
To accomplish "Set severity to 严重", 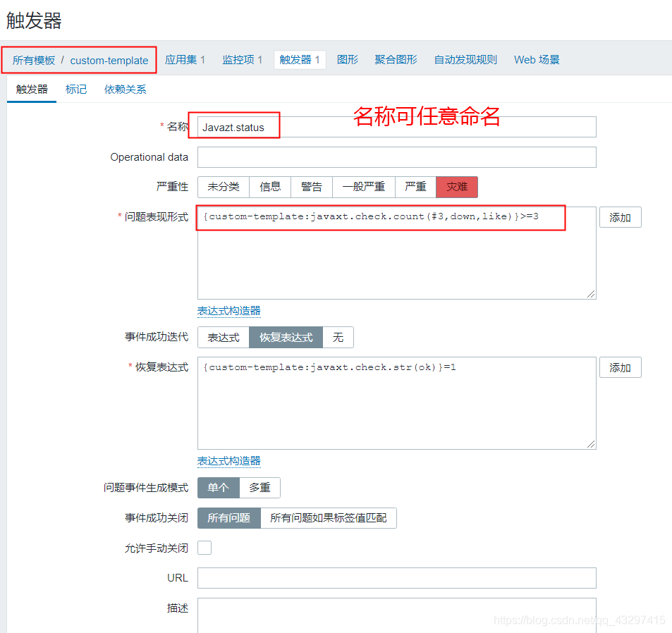I will 415,187.
